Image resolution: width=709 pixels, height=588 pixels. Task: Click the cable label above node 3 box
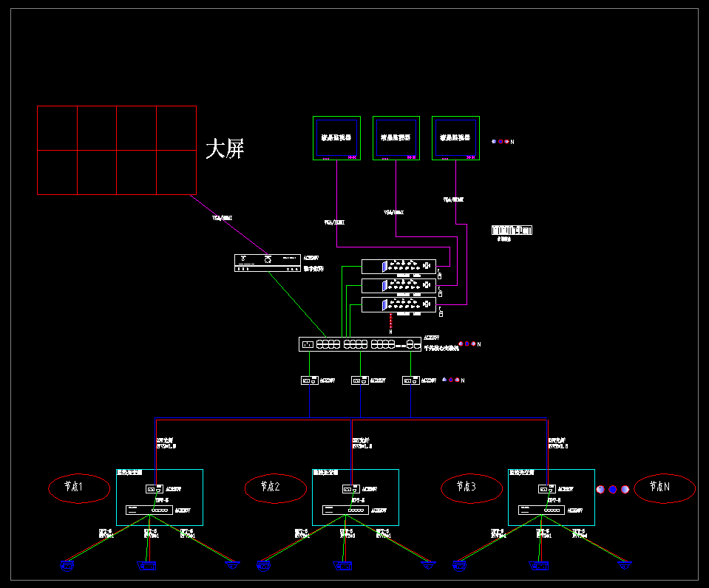pos(558,443)
